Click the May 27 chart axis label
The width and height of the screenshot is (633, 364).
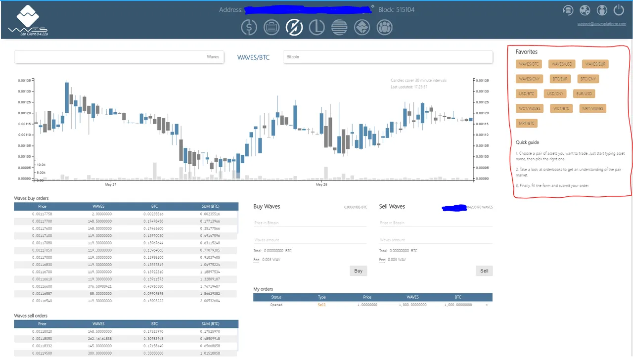pyautogui.click(x=111, y=184)
